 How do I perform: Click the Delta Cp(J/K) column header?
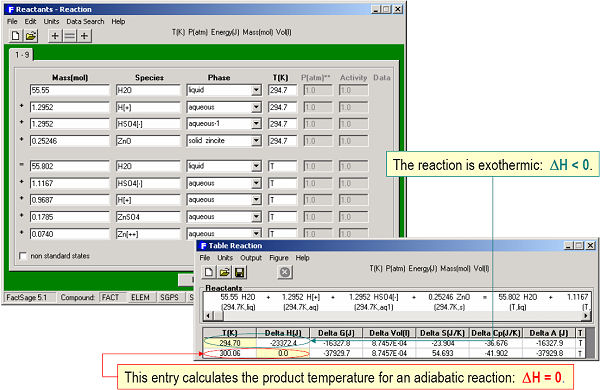[496, 333]
